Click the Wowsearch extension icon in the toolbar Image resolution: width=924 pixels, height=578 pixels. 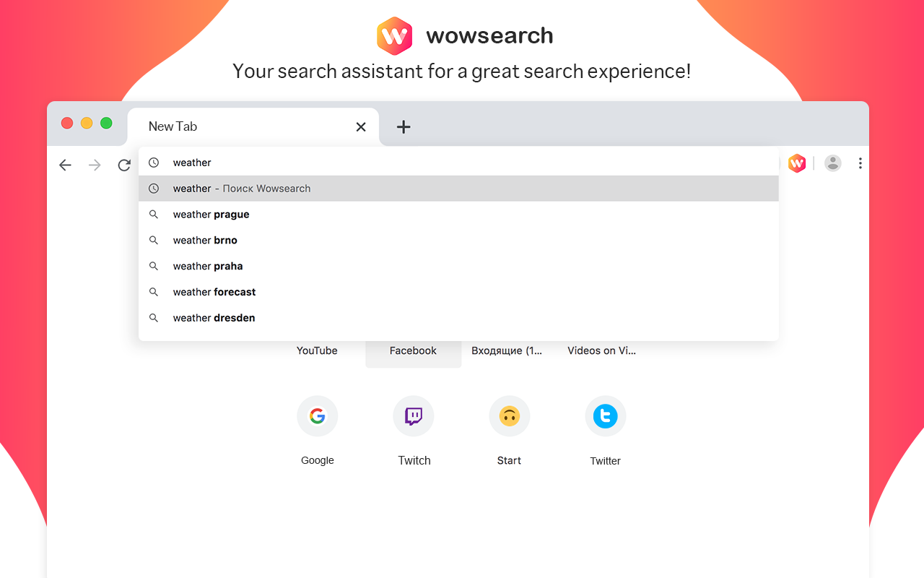796,163
